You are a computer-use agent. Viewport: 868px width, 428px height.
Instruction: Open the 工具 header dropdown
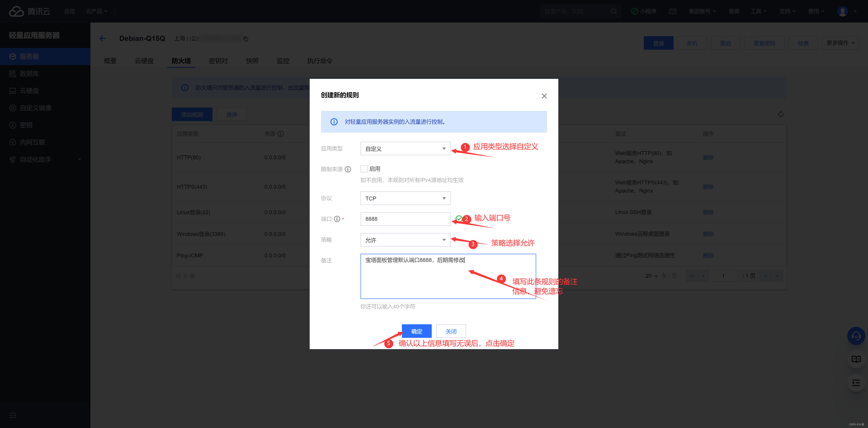tap(758, 11)
